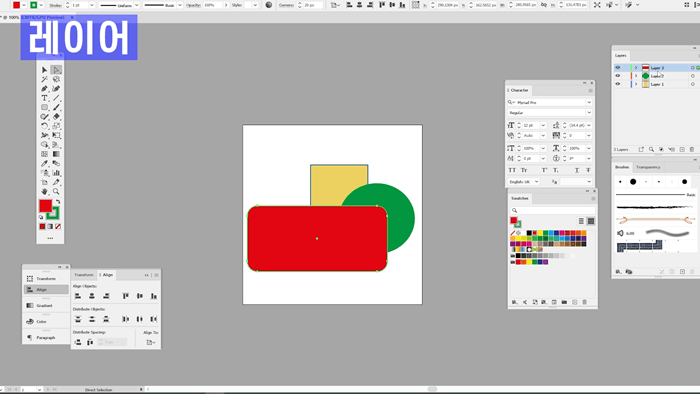
Task: Click Swatches search field
Action: [x=552, y=210]
